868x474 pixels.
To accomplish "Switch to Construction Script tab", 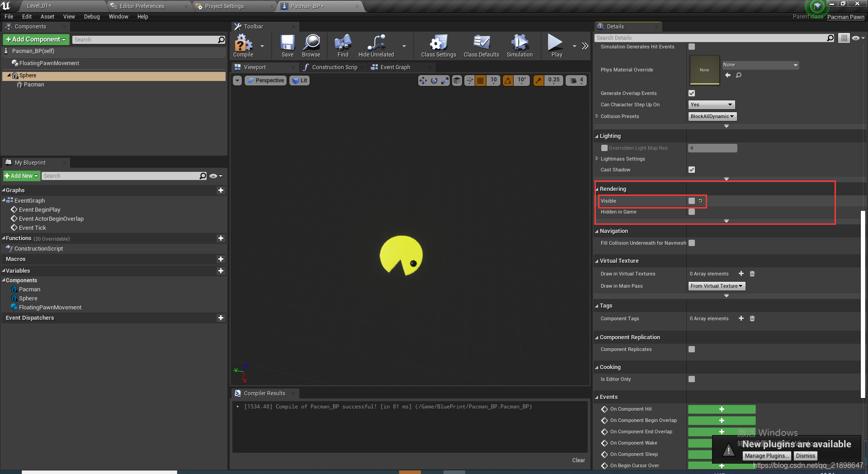I will click(x=335, y=67).
